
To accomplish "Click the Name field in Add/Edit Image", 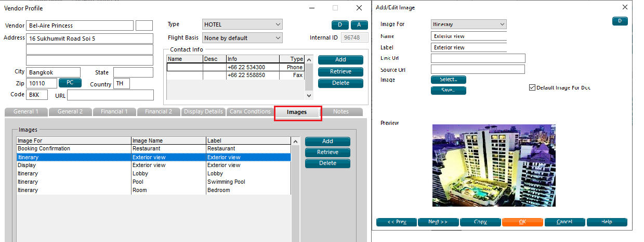I will (469, 36).
